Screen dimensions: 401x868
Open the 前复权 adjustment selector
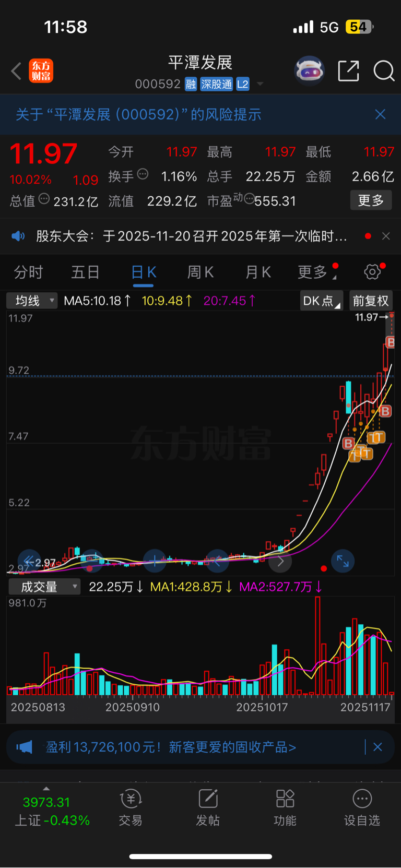(371, 301)
